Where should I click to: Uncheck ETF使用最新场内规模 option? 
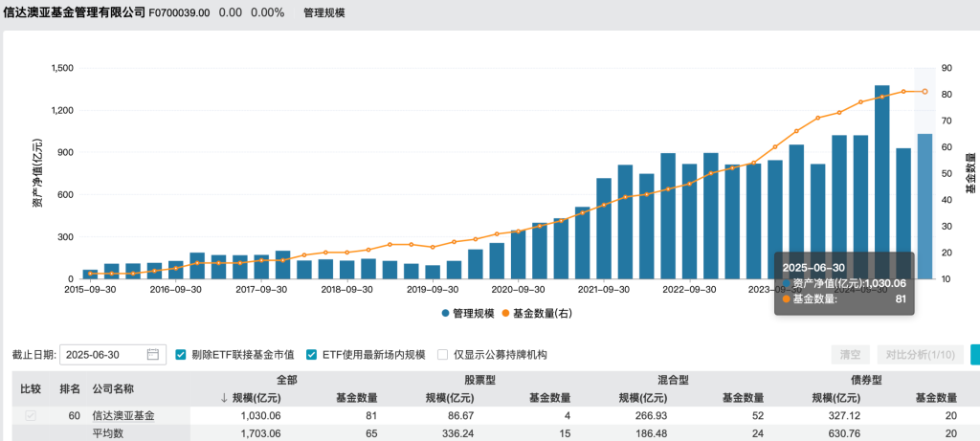pyautogui.click(x=312, y=355)
